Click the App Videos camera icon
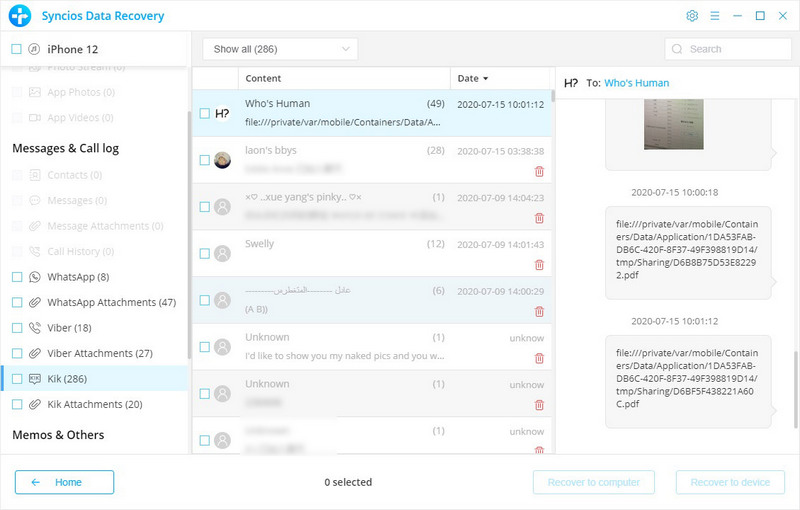800x510 pixels. coord(35,118)
